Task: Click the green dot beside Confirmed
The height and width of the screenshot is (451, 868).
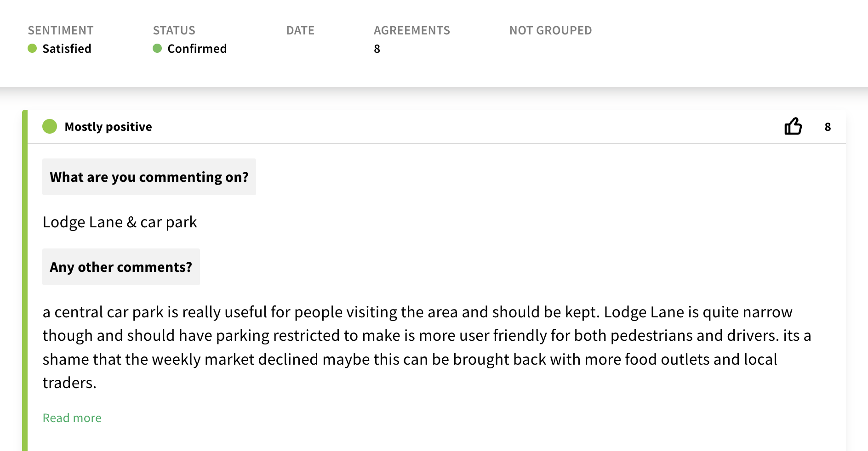Action: (157, 48)
